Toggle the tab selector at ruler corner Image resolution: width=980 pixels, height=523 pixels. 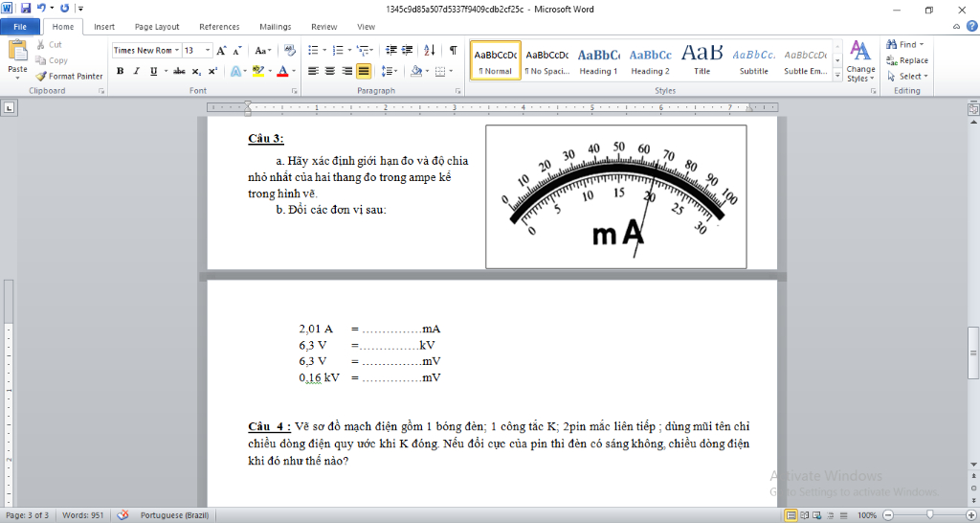tap(9, 108)
